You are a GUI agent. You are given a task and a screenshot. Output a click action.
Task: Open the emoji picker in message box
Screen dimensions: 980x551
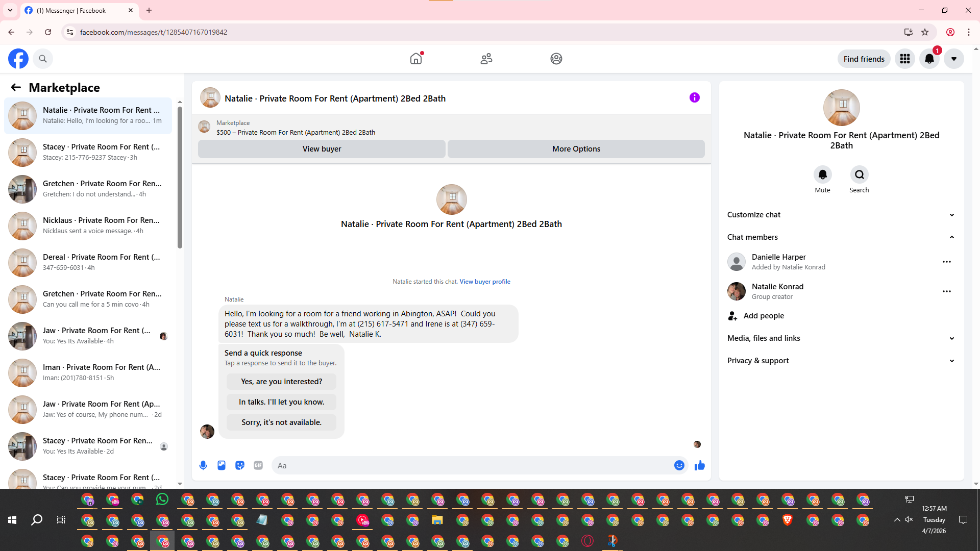click(679, 465)
